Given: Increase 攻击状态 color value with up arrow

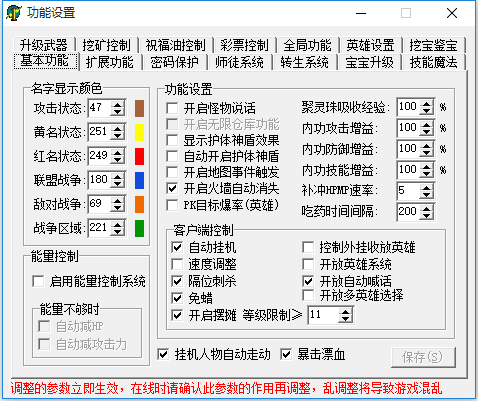Looking at the screenshot, I should coord(118,105).
